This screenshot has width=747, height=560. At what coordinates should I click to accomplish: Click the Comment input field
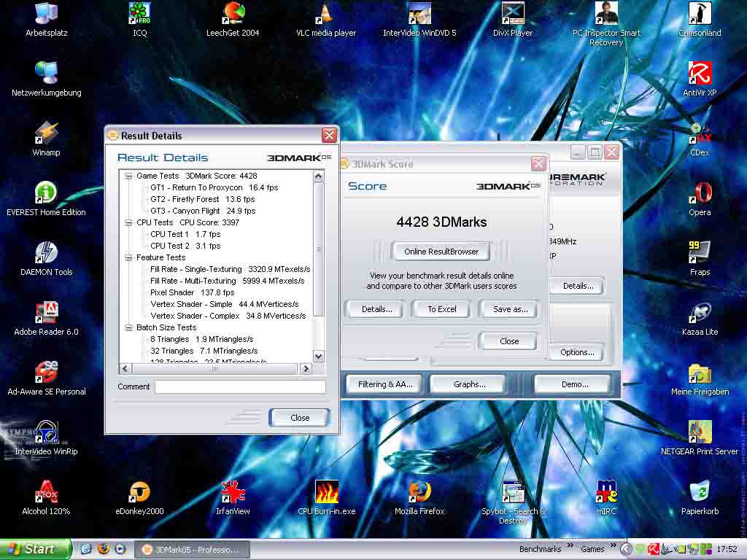[241, 386]
